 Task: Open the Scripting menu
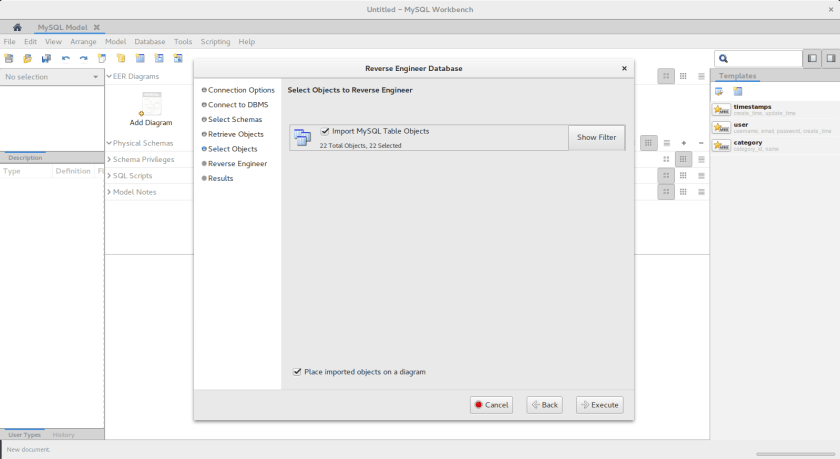(x=215, y=41)
